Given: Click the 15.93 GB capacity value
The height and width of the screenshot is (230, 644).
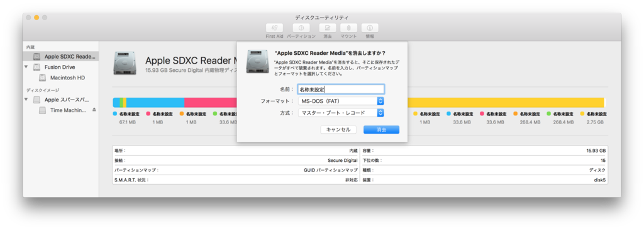Looking at the screenshot, I should [596, 151].
